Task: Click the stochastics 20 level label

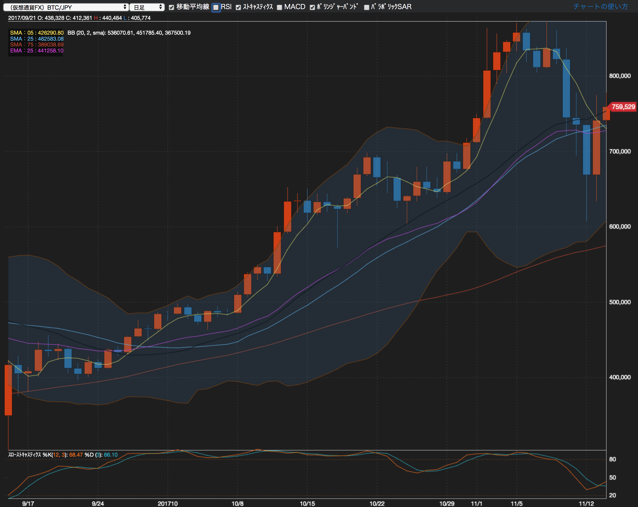Action: (612, 495)
